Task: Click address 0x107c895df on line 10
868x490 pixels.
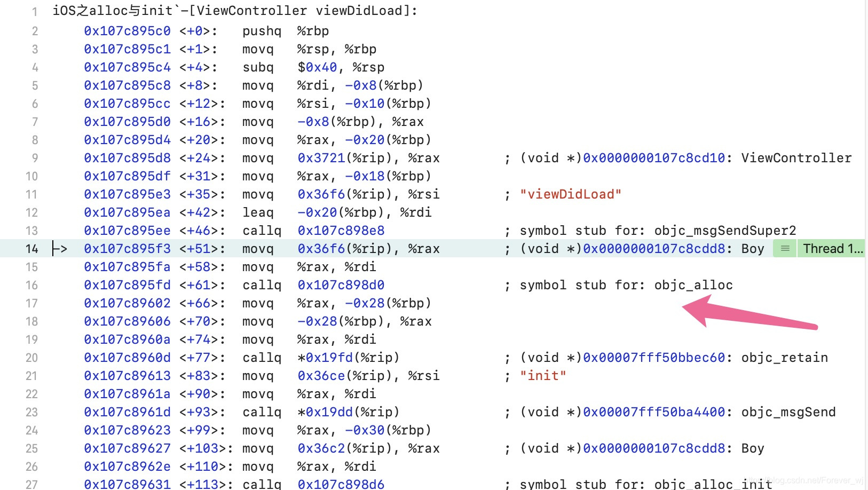Action: tap(127, 176)
